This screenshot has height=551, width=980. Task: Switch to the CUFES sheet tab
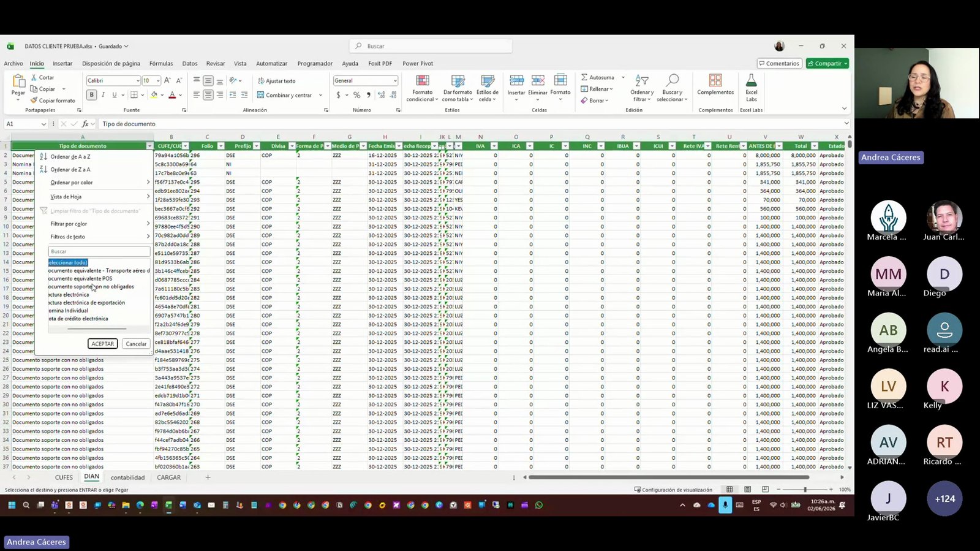click(x=64, y=477)
